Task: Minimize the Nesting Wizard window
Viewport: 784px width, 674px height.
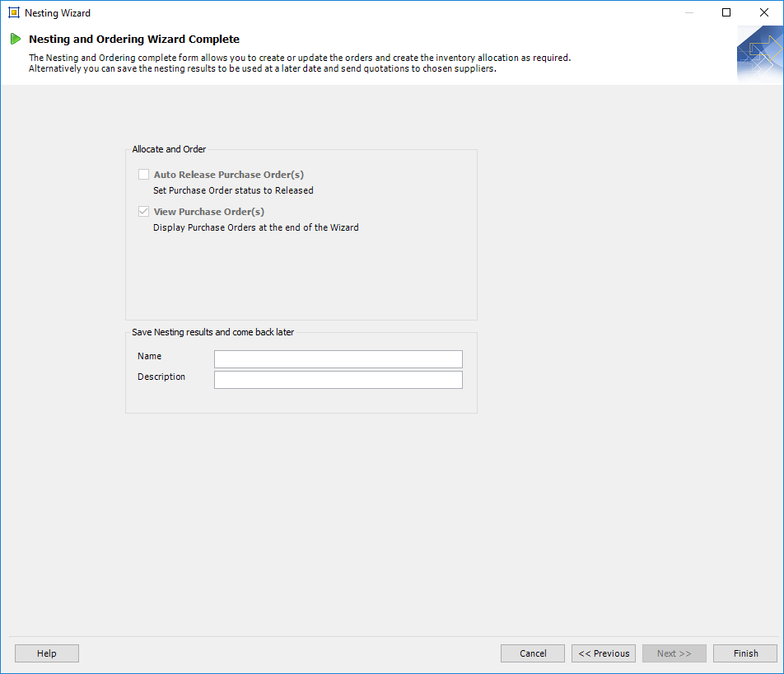Action: [x=688, y=13]
